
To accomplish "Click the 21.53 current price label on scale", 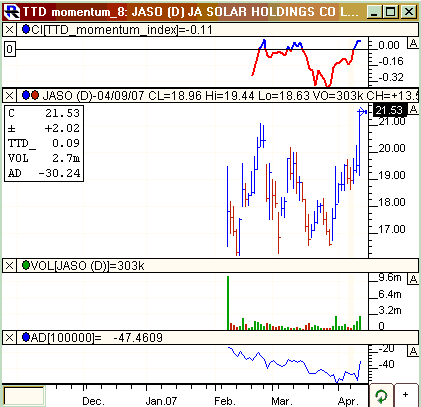I will point(389,110).
